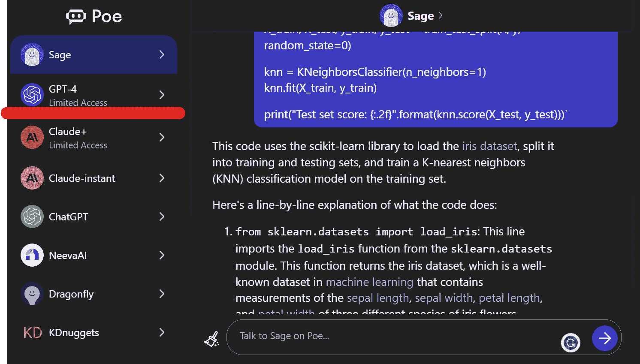Click the 'from sklearn.datasets import load_iris' code text
The width and height of the screenshot is (640, 364).
click(356, 232)
